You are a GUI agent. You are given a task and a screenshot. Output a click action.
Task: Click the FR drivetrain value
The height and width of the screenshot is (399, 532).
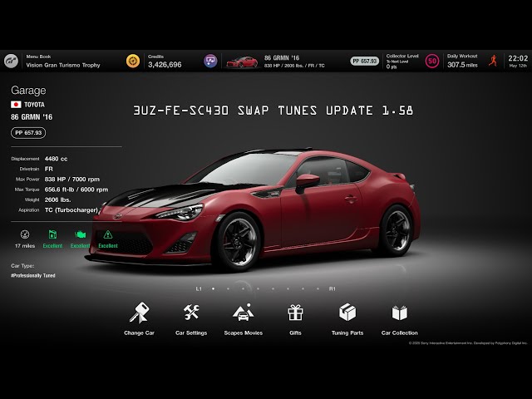[x=49, y=169]
